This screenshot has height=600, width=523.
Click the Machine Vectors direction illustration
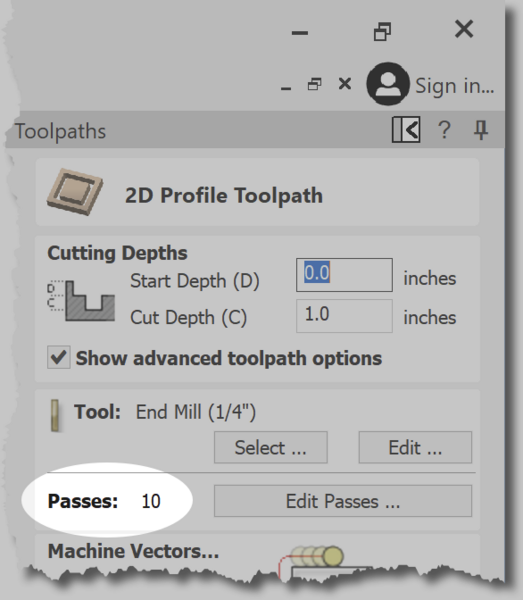pos(325,561)
